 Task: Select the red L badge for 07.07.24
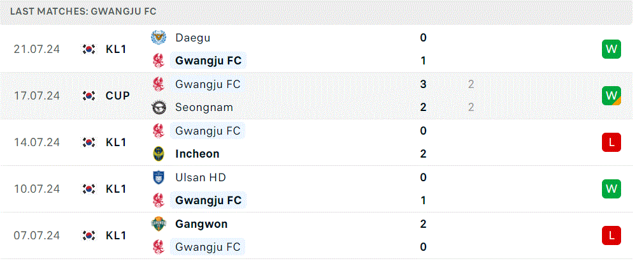611,235
